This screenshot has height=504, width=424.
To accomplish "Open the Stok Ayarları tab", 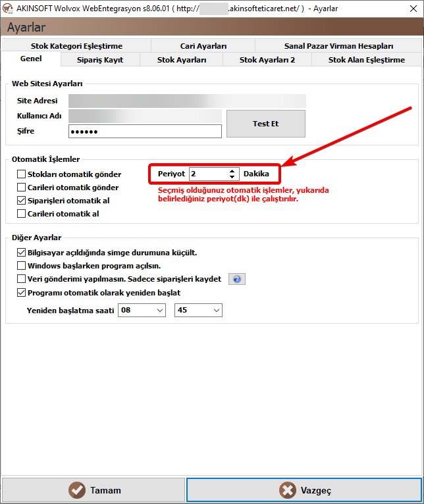I will click(182, 60).
